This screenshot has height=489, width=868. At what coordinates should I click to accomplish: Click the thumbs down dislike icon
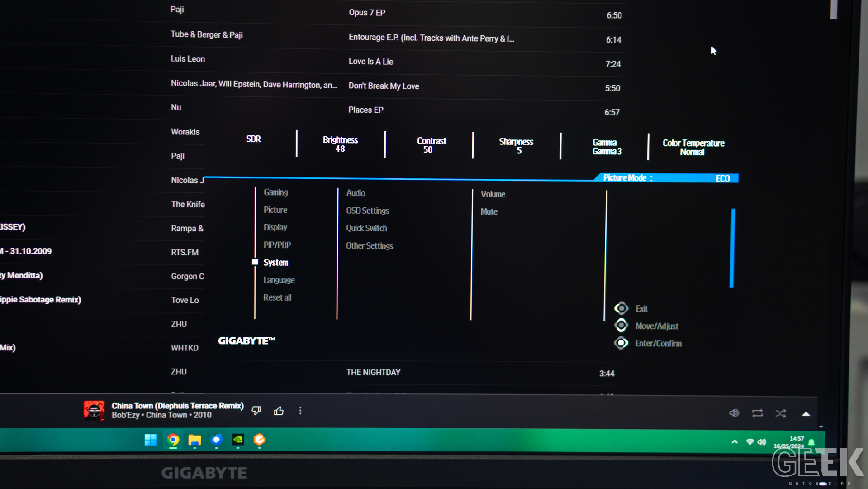click(x=256, y=411)
